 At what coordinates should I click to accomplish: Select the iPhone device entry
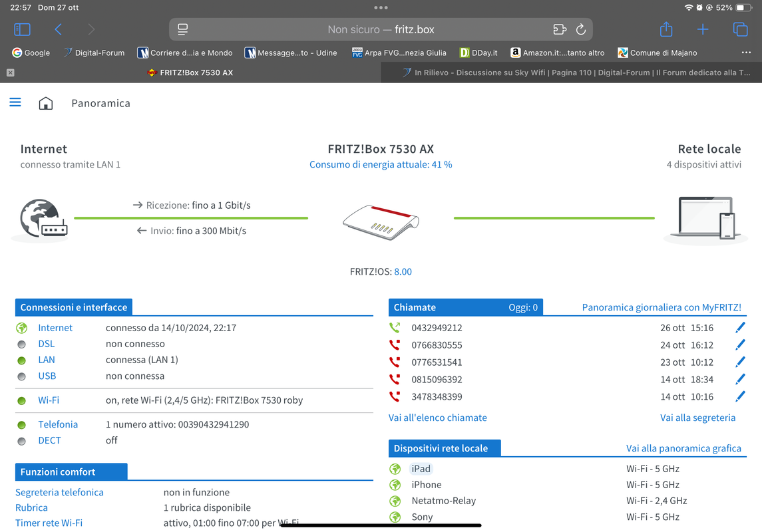(426, 485)
